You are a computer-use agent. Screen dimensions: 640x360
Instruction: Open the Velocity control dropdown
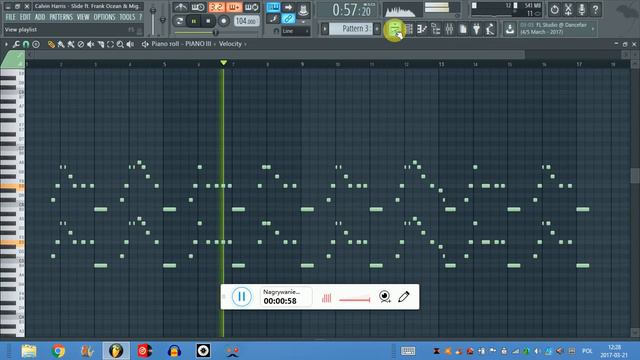coord(230,44)
